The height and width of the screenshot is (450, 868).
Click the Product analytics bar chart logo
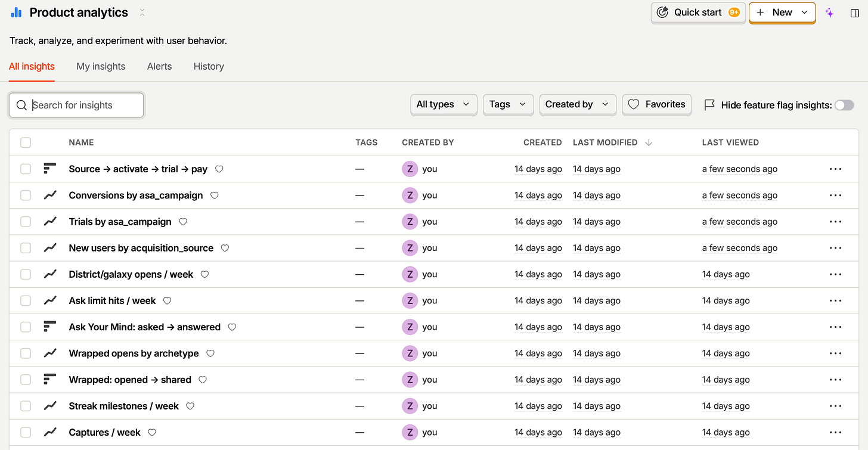(16, 13)
